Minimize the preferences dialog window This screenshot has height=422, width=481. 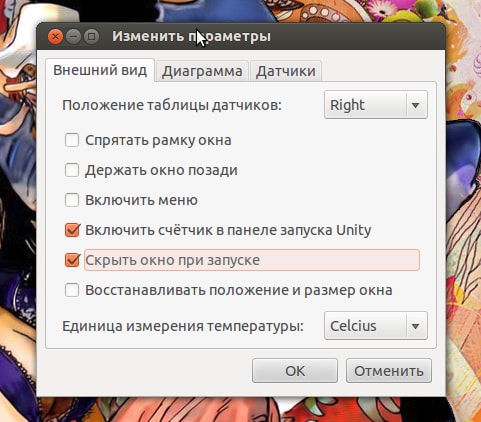pyautogui.click(x=73, y=36)
